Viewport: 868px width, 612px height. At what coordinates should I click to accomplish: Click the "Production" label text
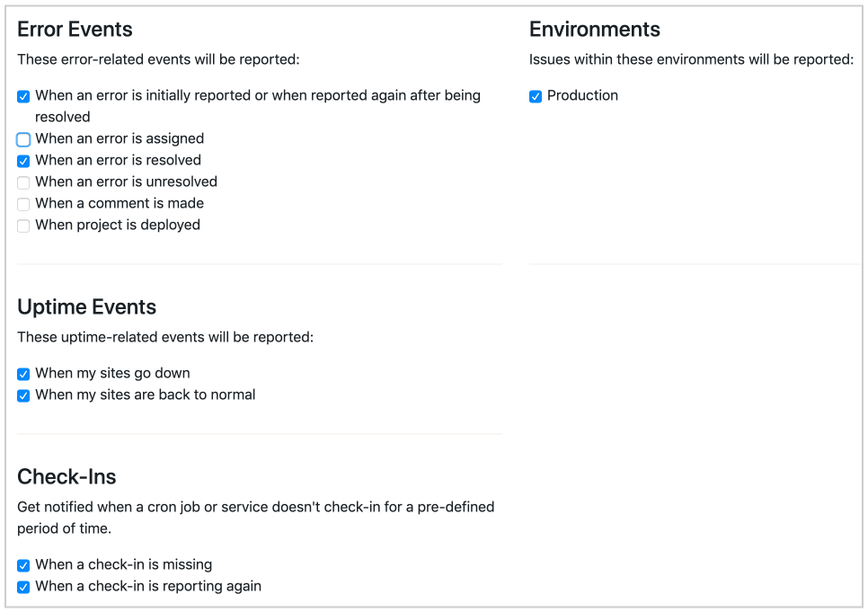point(585,95)
